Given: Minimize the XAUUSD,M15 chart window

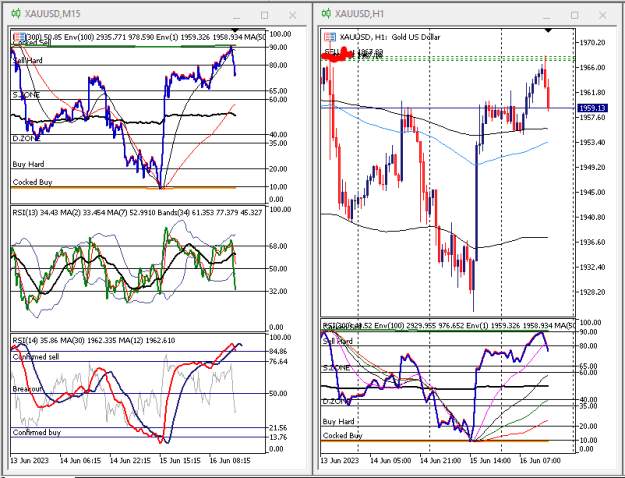Looking at the screenshot, I should 236,16.
